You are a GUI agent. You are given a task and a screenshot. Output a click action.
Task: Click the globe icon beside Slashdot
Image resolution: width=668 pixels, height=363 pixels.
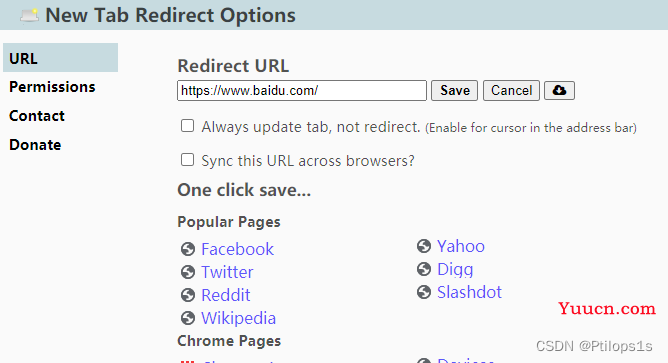pos(424,292)
